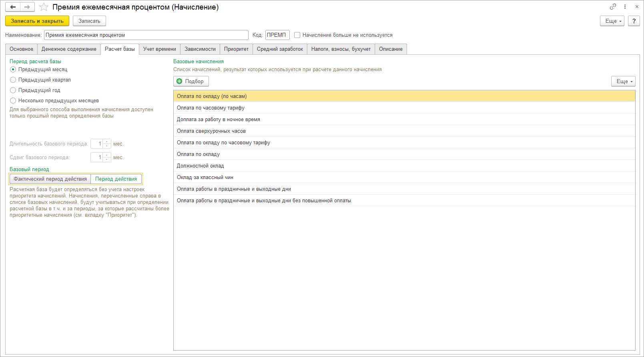Open help with the question mark button

pos(634,21)
